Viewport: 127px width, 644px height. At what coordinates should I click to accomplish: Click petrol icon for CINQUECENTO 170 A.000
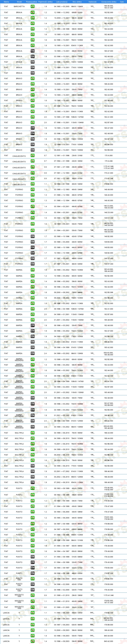click(x=33, y=155)
